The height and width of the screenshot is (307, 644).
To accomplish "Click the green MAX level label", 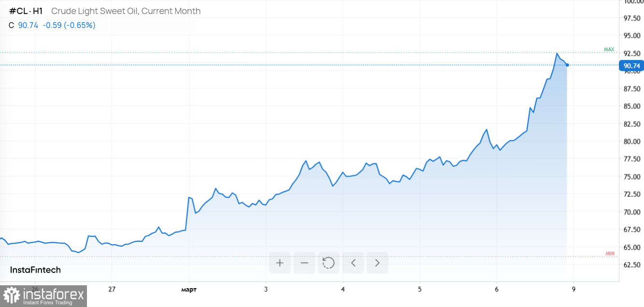I will [x=609, y=50].
